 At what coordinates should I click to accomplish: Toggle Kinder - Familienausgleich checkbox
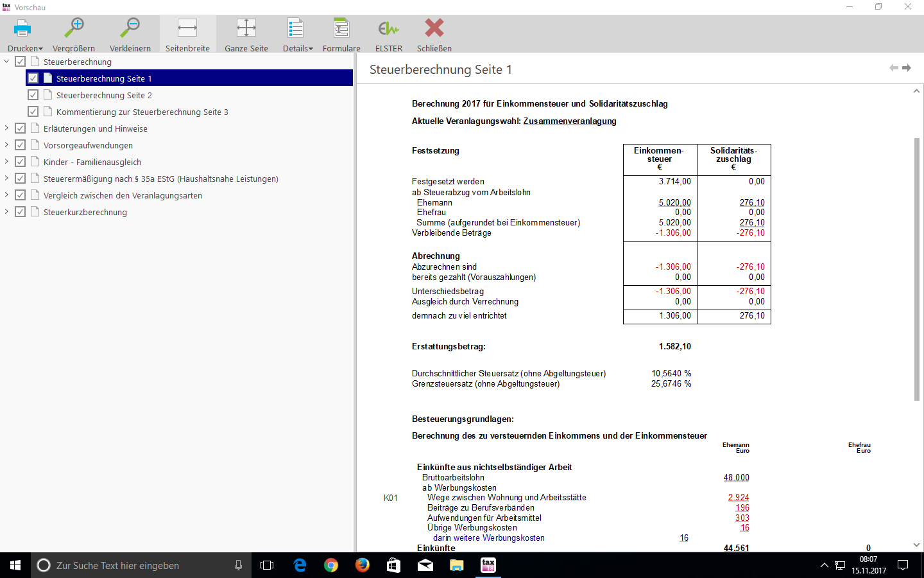click(x=21, y=162)
